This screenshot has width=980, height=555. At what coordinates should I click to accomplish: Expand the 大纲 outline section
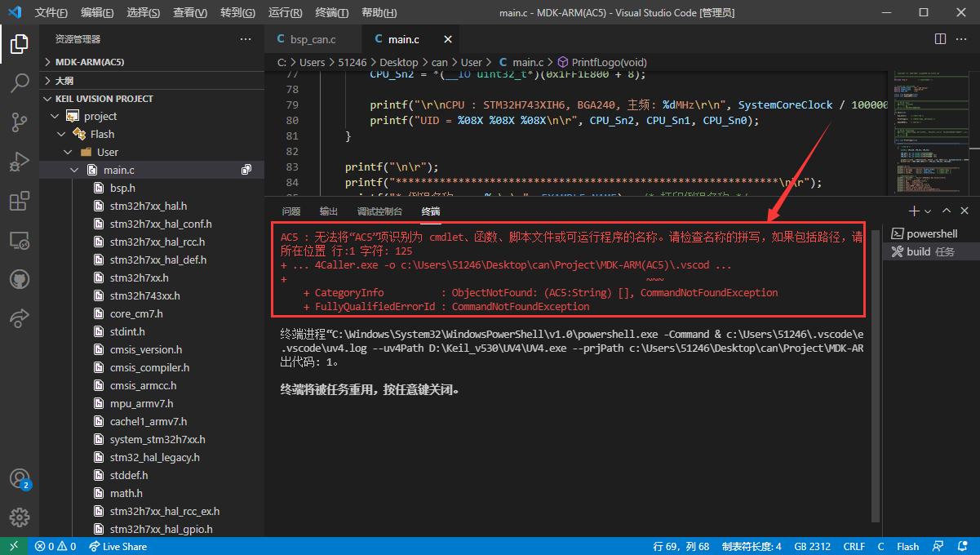(152, 80)
